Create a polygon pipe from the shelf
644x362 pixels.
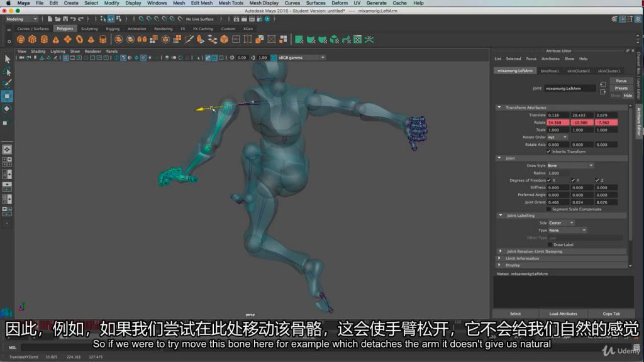(x=103, y=40)
